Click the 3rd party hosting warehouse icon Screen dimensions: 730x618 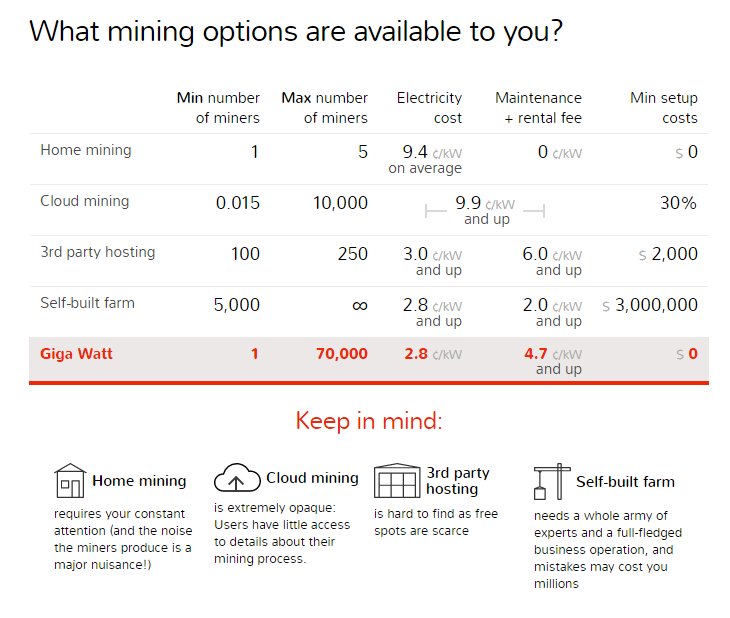[397, 481]
